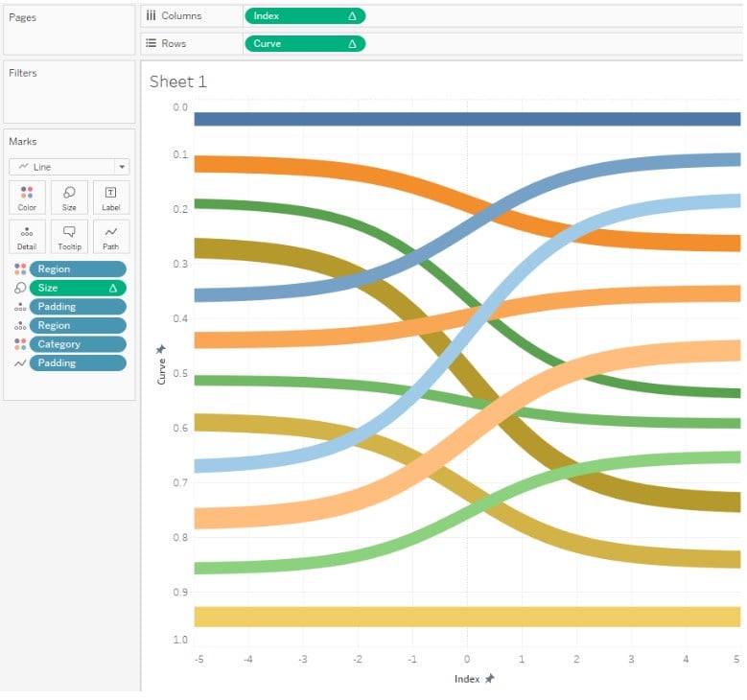Select the Region pill on Detail
The width and height of the screenshot is (747, 700).
(78, 325)
